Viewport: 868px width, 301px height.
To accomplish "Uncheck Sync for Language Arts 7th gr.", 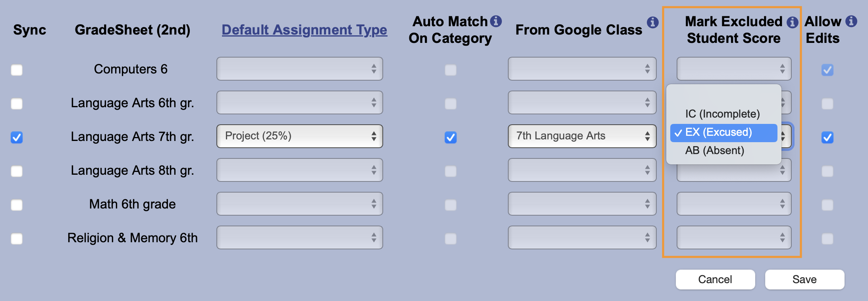I will point(17,137).
